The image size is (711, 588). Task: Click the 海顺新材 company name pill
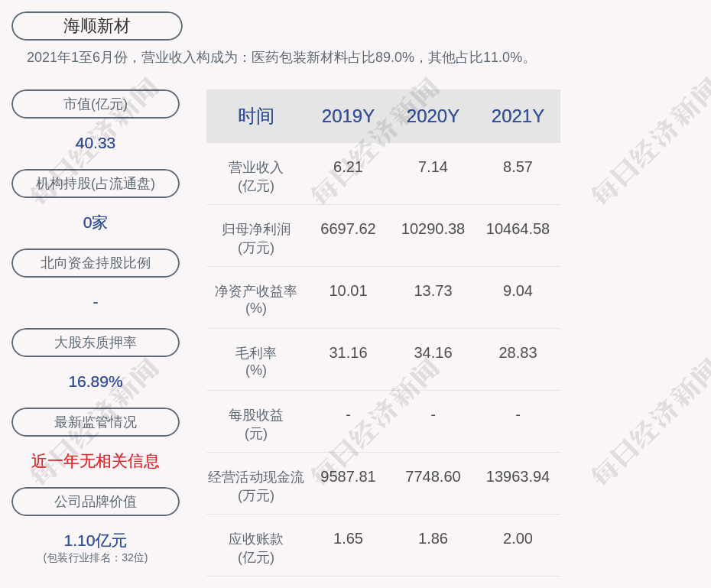click(97, 26)
